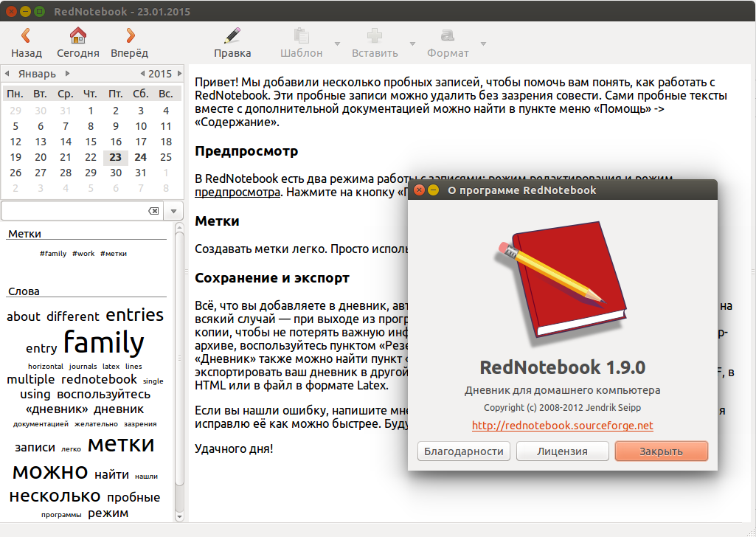This screenshot has width=756, height=537.
Task: Click the cloud scrollbar up arrow
Action: 179,226
